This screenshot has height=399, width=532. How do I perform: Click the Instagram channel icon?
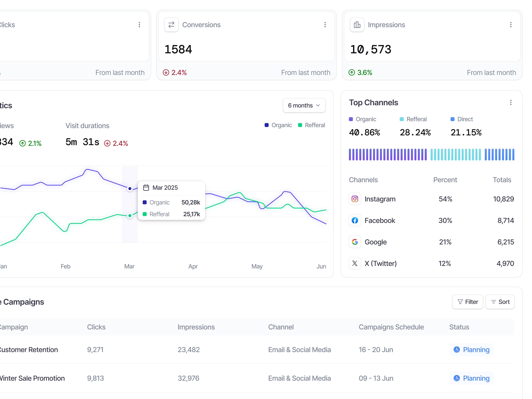[355, 199]
